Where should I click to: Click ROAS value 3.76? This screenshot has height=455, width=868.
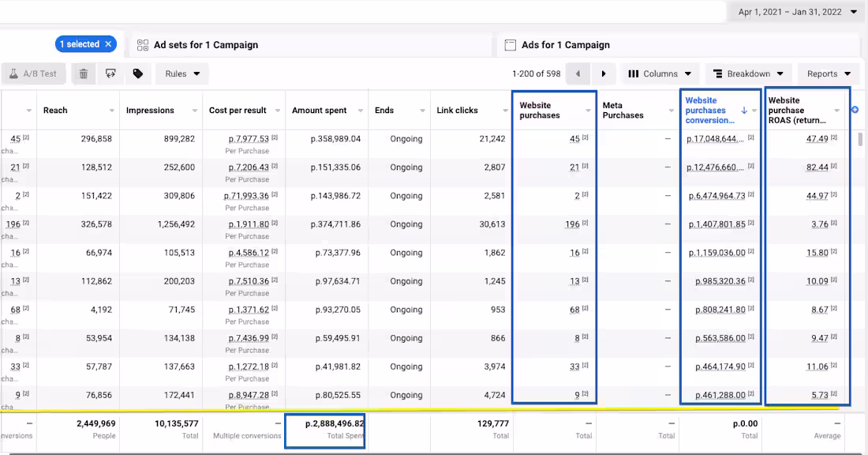point(820,224)
